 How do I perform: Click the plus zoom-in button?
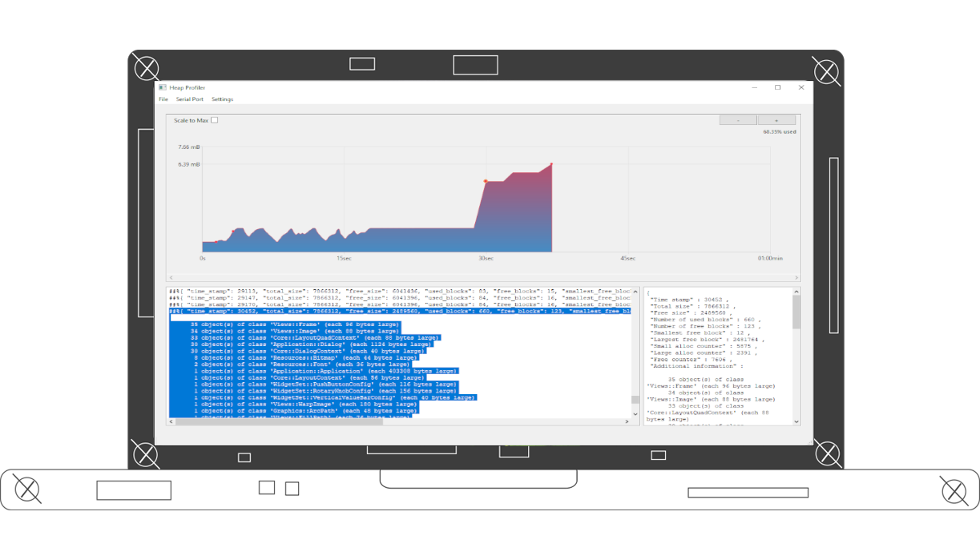click(x=776, y=120)
